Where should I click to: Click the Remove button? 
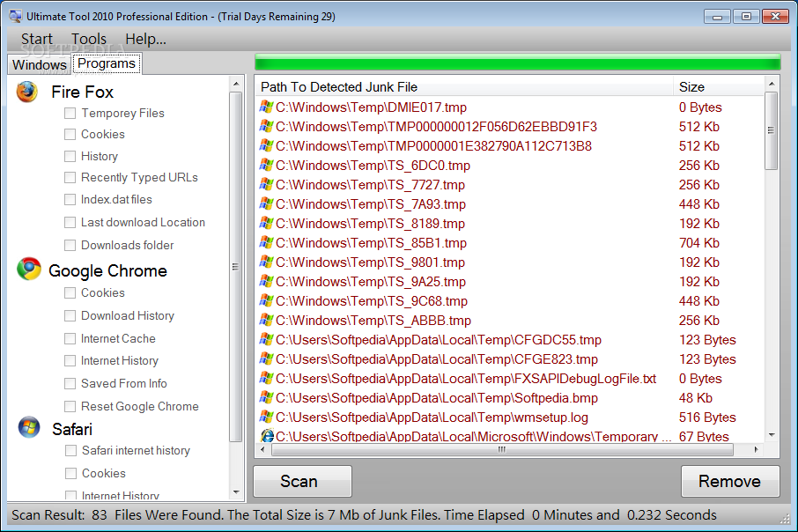pos(730,481)
